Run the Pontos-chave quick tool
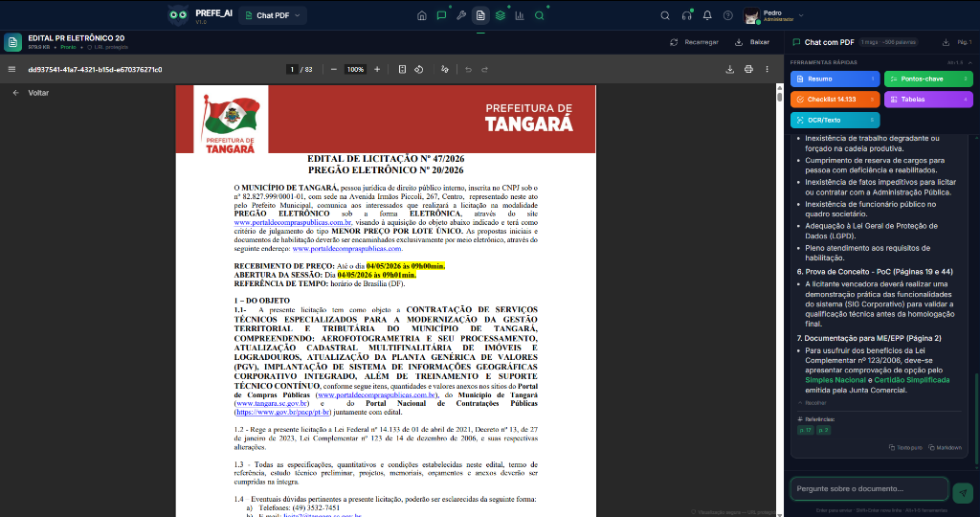The height and width of the screenshot is (517, 980). [x=928, y=79]
